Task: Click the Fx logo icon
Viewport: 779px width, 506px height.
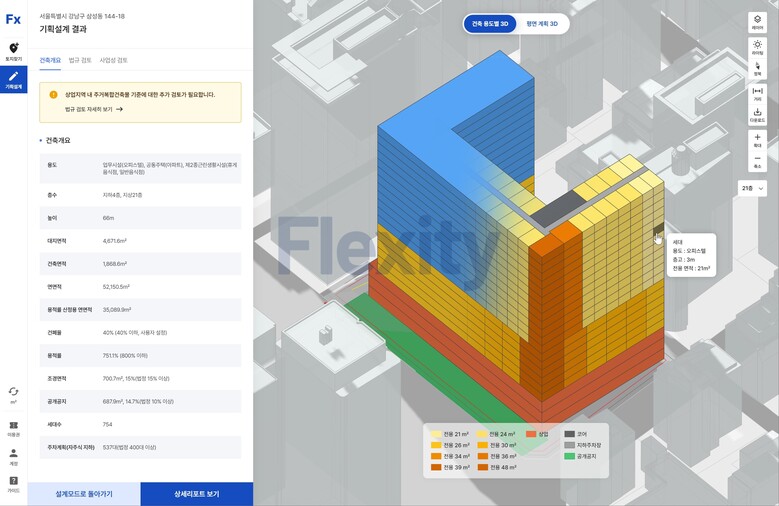Action: click(x=13, y=19)
